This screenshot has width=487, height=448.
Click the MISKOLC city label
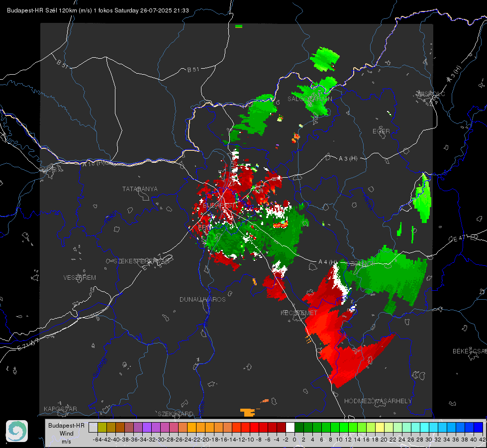click(x=431, y=94)
